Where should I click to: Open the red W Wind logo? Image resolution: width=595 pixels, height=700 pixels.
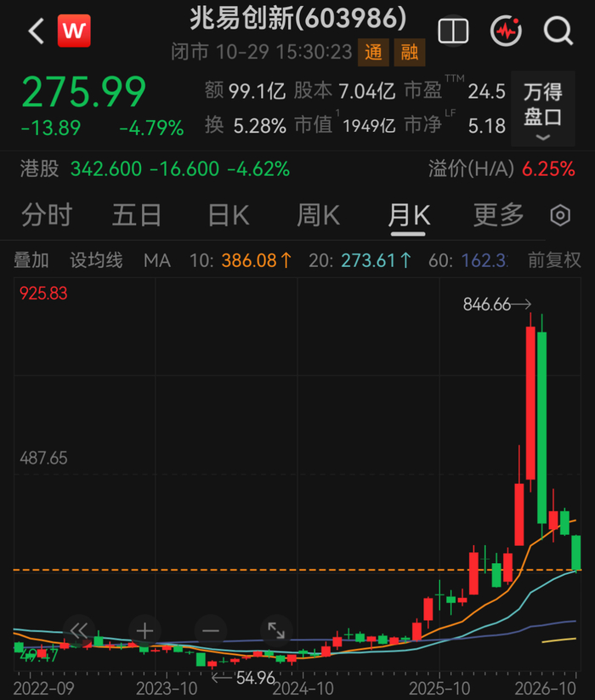pyautogui.click(x=74, y=31)
